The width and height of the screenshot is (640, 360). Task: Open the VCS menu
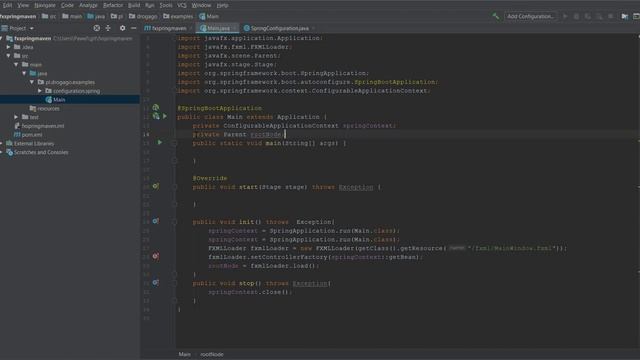[182, 5]
